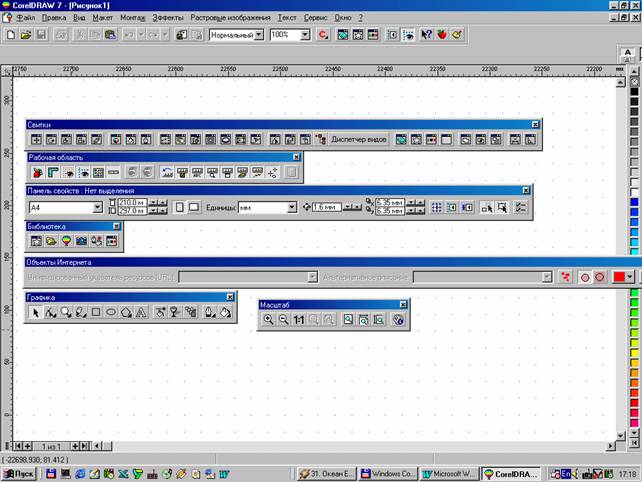642x482 pixels.
Task: Click the Paste clipboard icon in main toolbar
Action: (110, 35)
